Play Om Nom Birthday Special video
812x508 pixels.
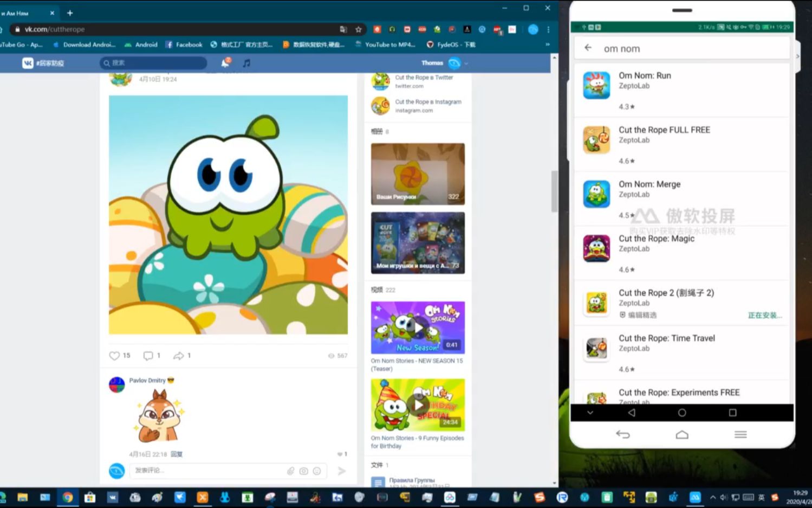[418, 405]
